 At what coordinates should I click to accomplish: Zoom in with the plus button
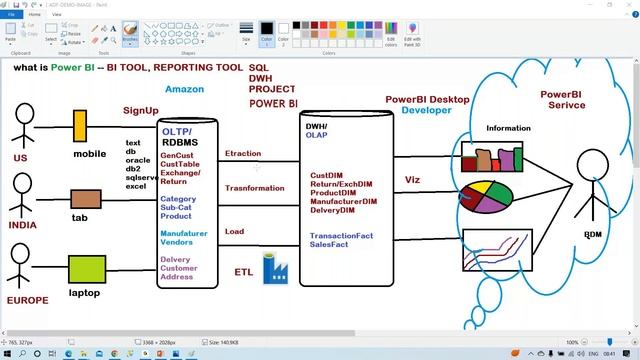pos(635,342)
